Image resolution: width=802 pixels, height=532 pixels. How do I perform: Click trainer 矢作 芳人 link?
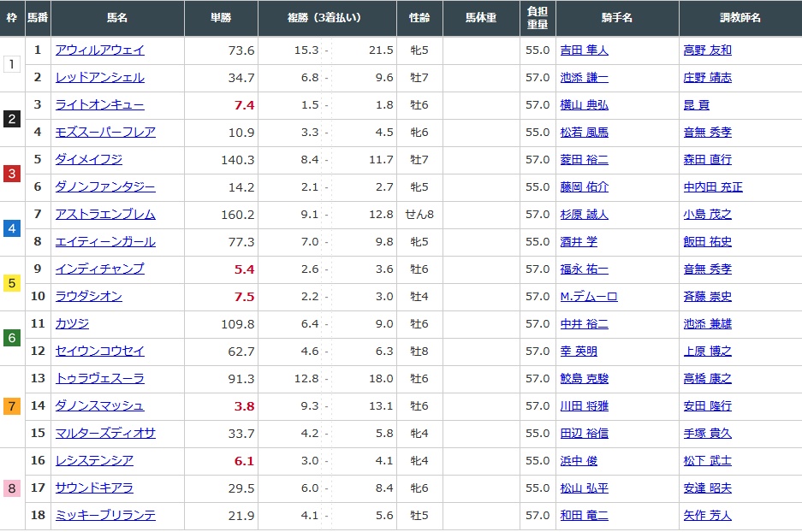[707, 516]
